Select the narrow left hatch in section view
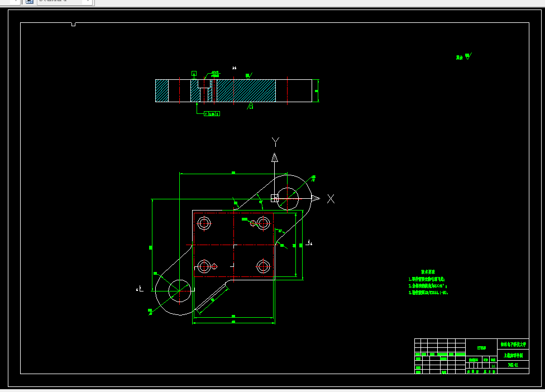Screen dimensions: 545x392 pyautogui.click(x=162, y=90)
